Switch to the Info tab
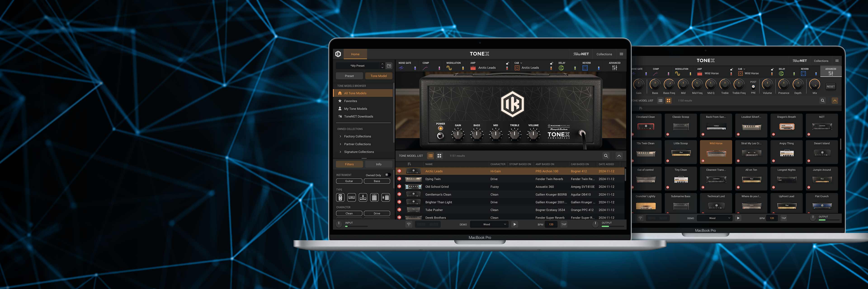The width and height of the screenshot is (868, 289). coord(378,165)
